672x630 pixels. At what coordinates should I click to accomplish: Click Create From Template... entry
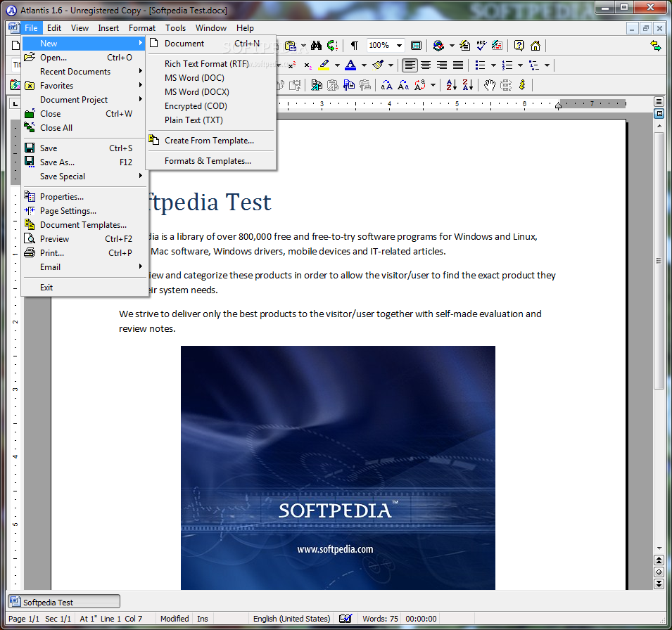tap(211, 141)
